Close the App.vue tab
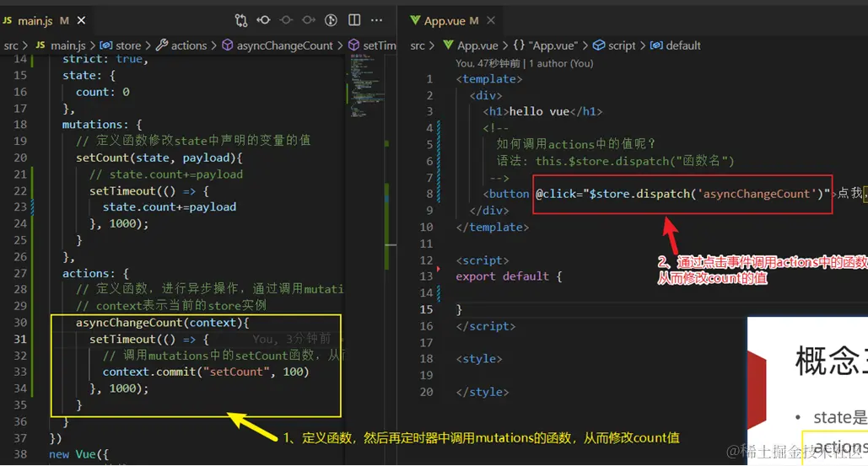 (490, 20)
